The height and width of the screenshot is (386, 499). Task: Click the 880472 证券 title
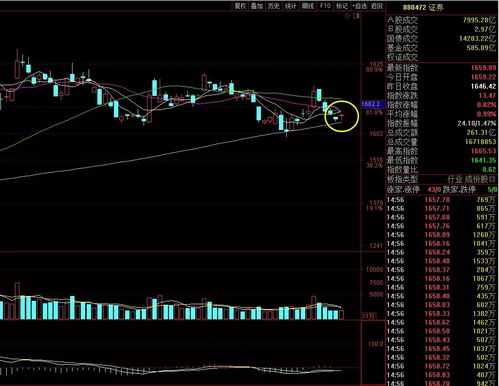[x=423, y=7]
